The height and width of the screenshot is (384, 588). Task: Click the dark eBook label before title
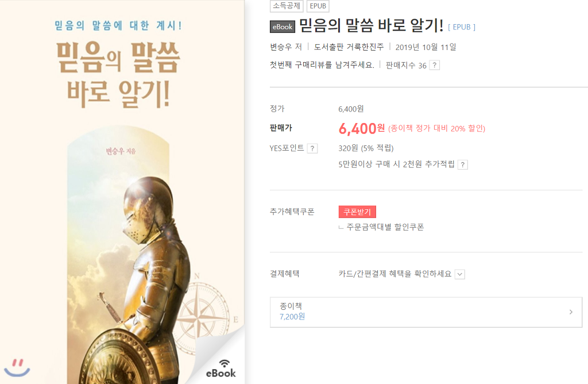coord(283,26)
